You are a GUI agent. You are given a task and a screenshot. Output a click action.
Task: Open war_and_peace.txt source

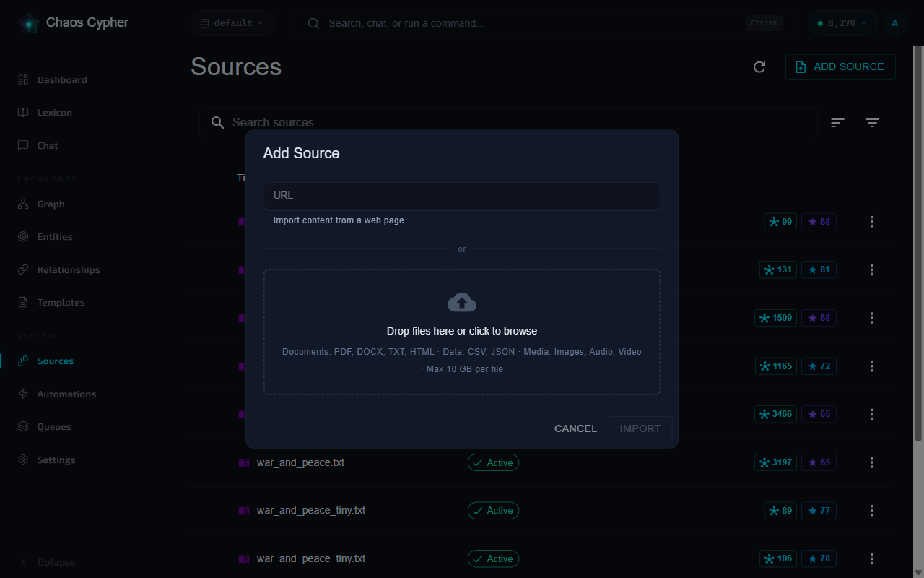tap(300, 462)
